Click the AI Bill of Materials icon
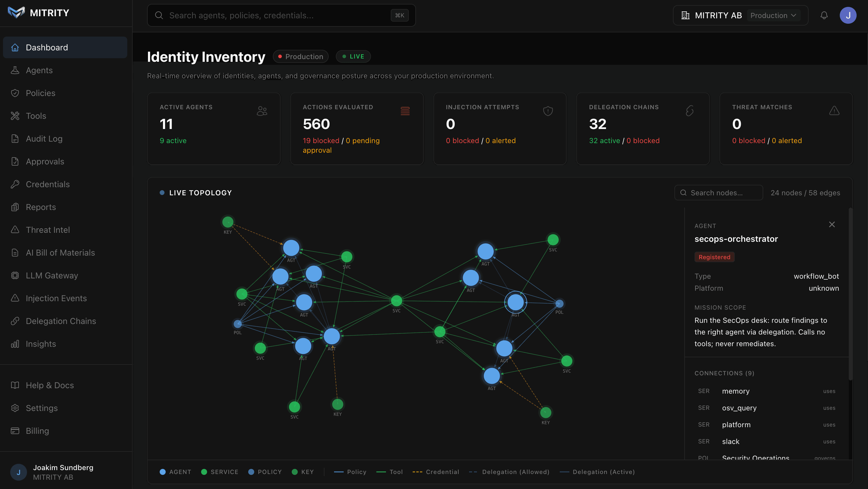 (x=15, y=253)
